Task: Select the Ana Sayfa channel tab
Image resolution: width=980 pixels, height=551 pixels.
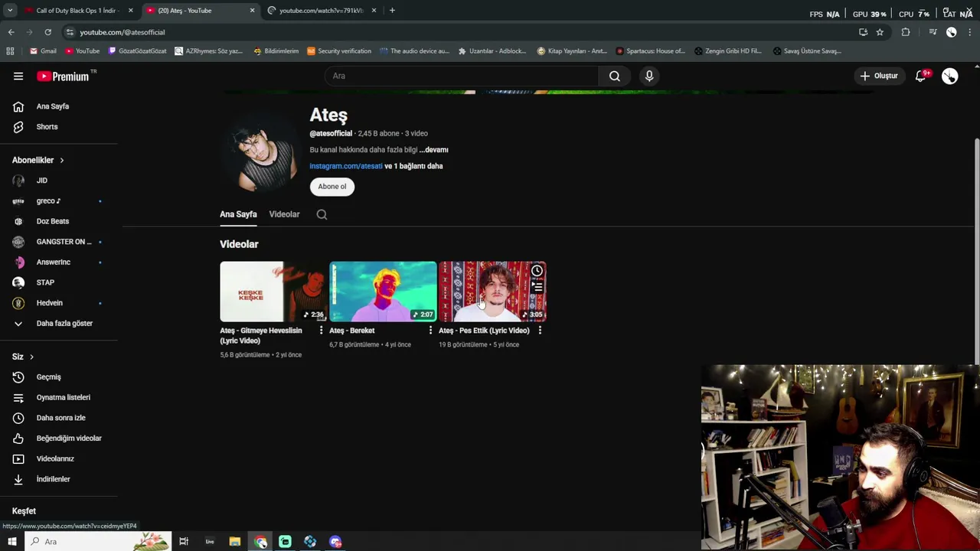Action: (x=238, y=214)
